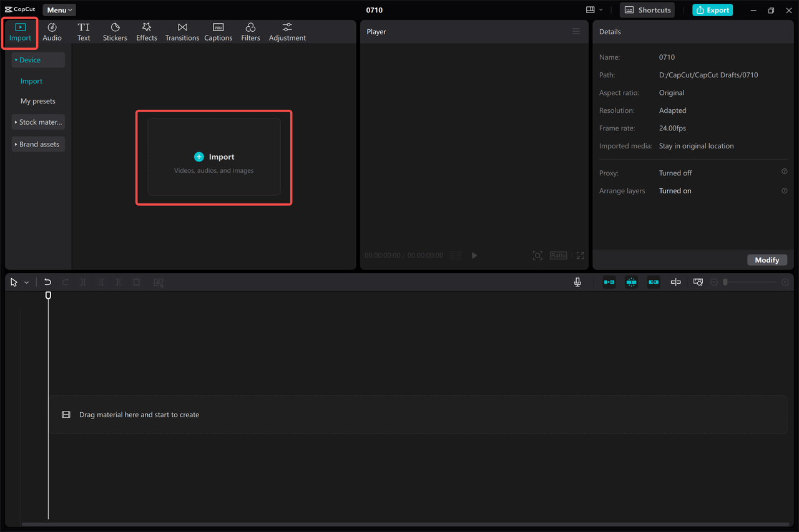The image size is (799, 532).
Task: Open the Transitions panel
Action: 182,31
